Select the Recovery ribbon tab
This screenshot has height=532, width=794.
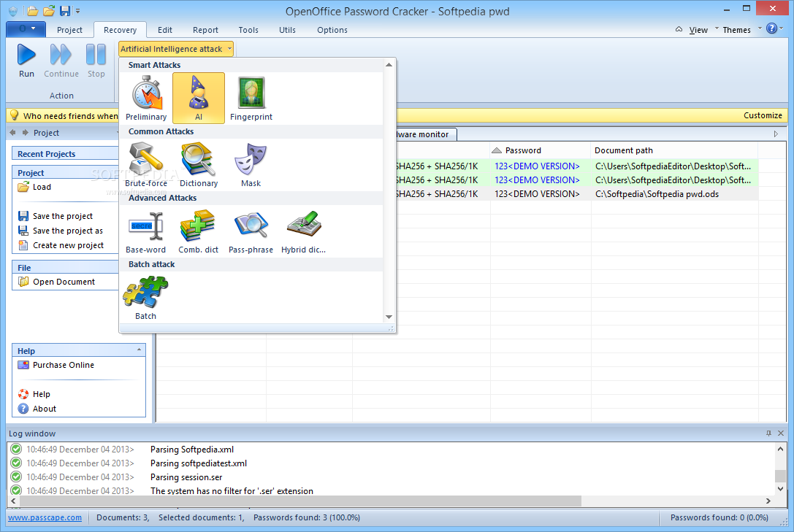120,30
